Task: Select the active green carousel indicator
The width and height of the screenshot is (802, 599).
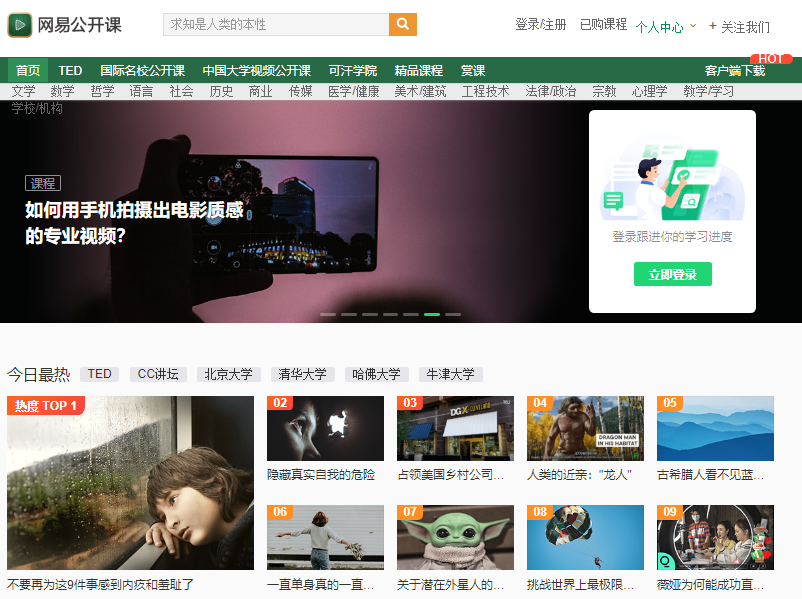Action: point(432,314)
